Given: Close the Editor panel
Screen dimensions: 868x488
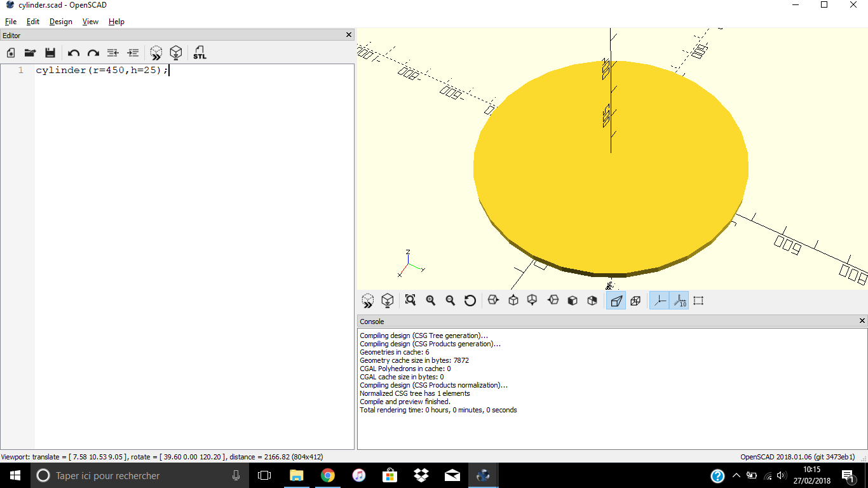Looking at the screenshot, I should tap(348, 35).
